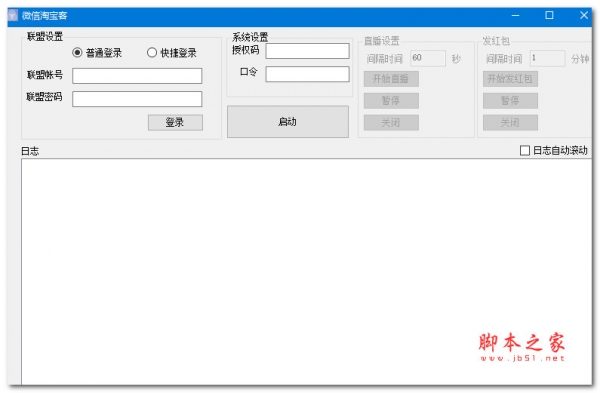Click 关闭 under 直播设置
Image resolution: width=600 pixels, height=393 pixels.
click(x=391, y=122)
